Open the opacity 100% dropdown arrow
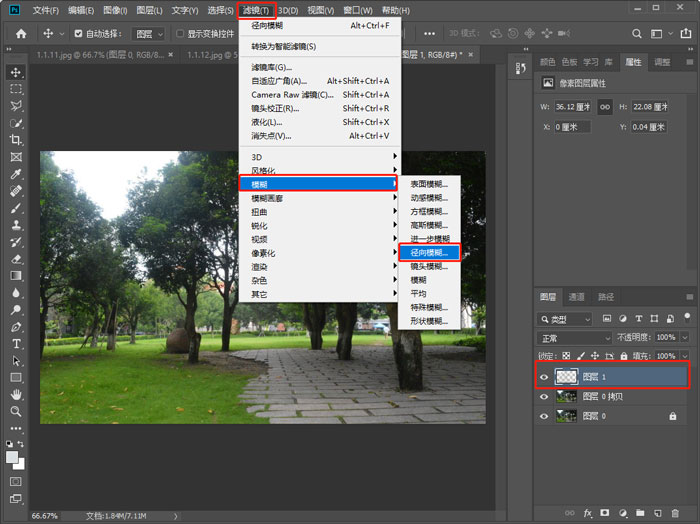 (x=685, y=338)
